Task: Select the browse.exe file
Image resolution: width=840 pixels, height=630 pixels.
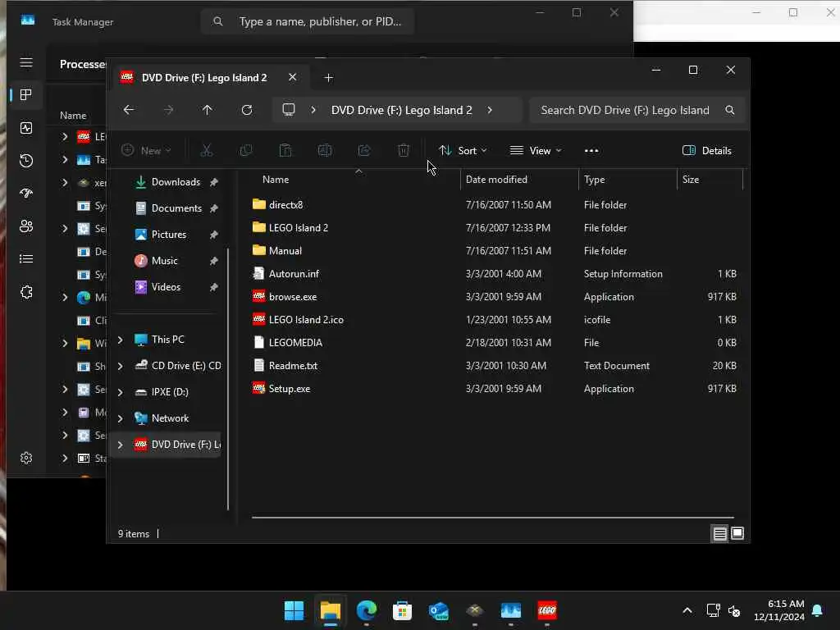Action: click(x=293, y=297)
